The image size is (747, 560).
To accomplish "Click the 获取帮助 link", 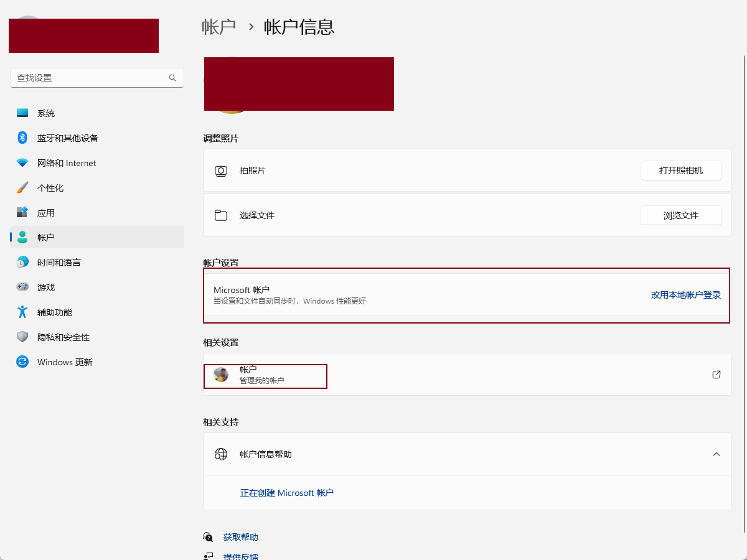I will coord(240,537).
